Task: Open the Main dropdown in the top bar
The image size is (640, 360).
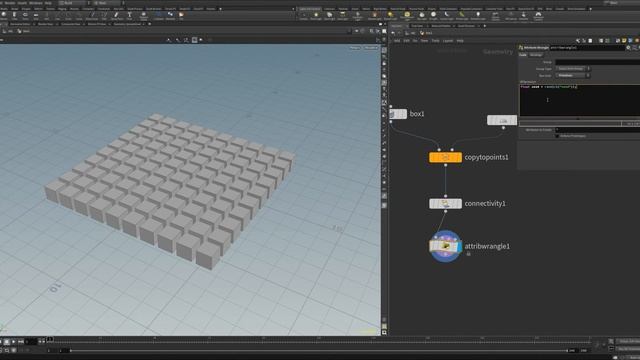Action: click(x=109, y=3)
